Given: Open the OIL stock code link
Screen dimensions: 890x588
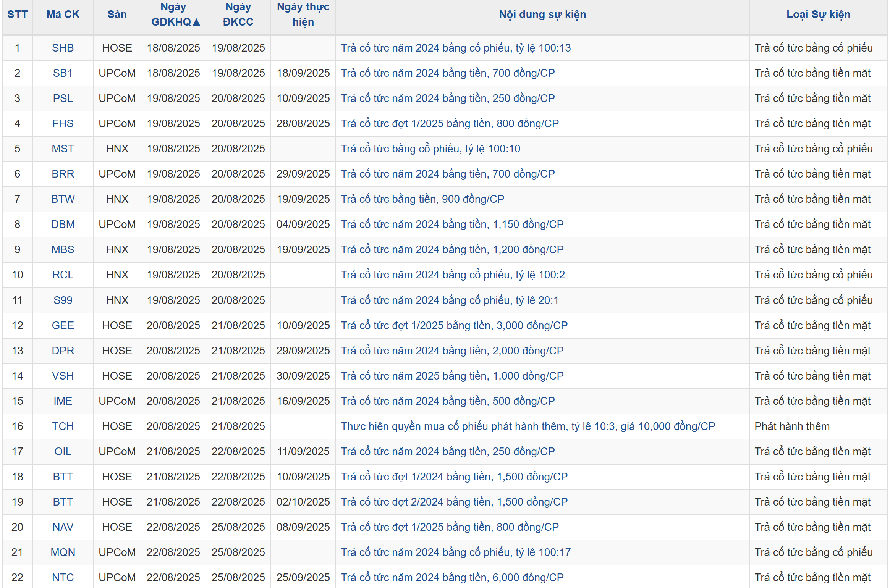Looking at the screenshot, I should [x=63, y=452].
